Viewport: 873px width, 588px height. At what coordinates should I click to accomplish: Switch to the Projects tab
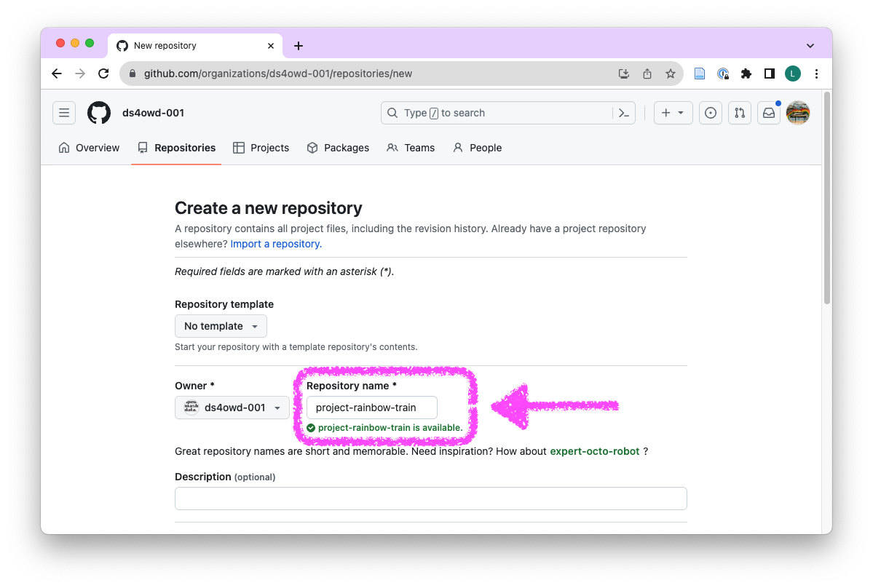click(x=261, y=148)
